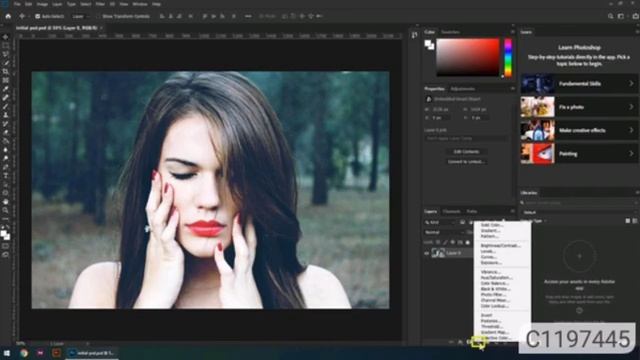
Task: Open the layer filter Kind dropdown
Action: click(x=440, y=222)
